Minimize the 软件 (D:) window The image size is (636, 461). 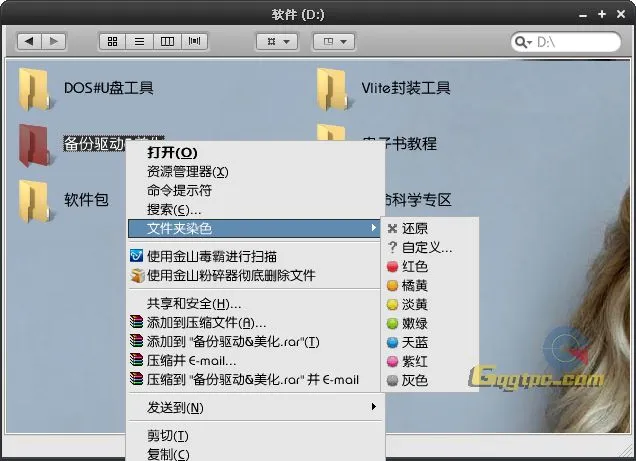pos(583,15)
